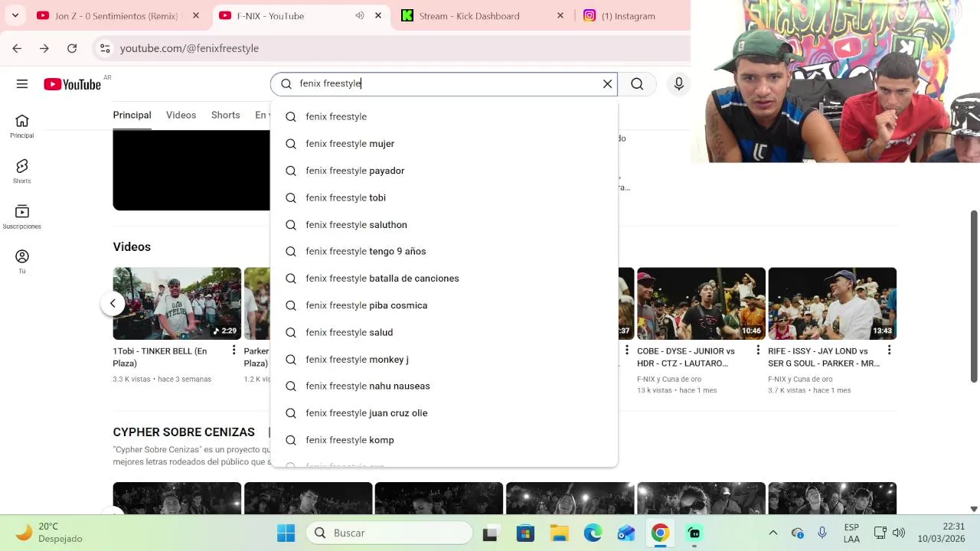Start voice search with the microphone
This screenshot has width=980, height=551.
pos(678,84)
